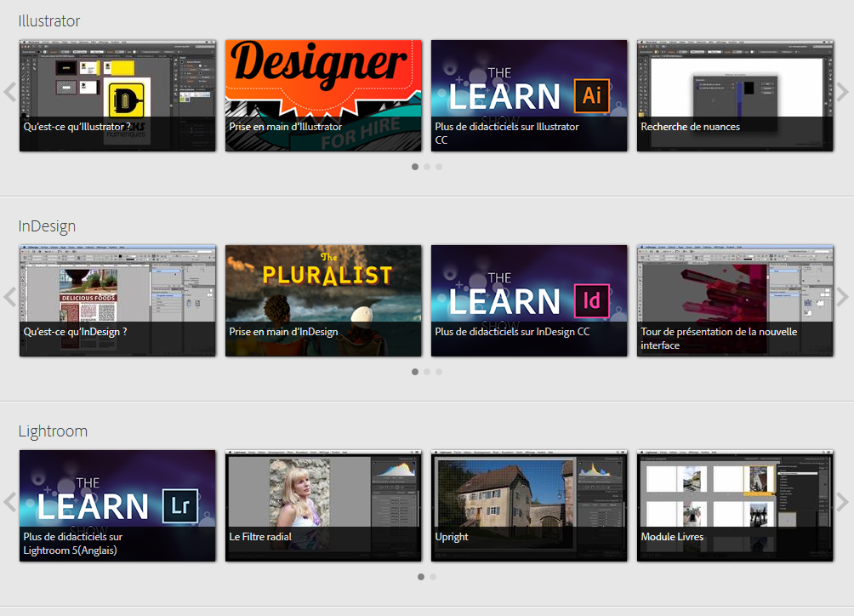Select second page dot of Lightroom carousel

[433, 577]
